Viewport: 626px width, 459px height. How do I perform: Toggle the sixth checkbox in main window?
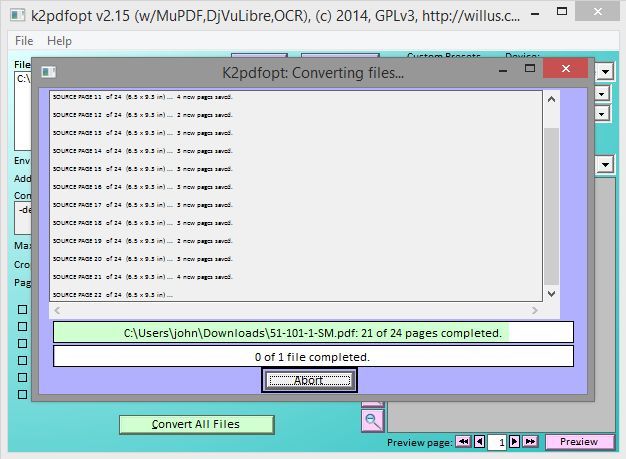(23, 394)
